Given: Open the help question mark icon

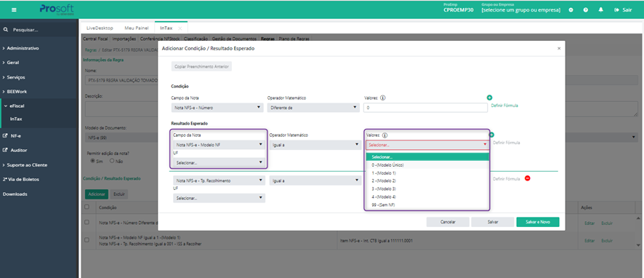Looking at the screenshot, I should tap(586, 10).
